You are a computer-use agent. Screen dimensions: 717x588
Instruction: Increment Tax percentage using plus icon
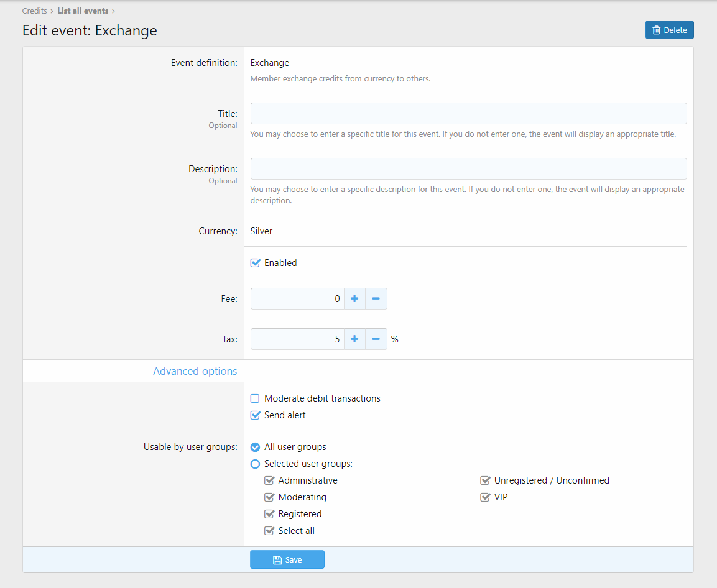click(x=354, y=339)
